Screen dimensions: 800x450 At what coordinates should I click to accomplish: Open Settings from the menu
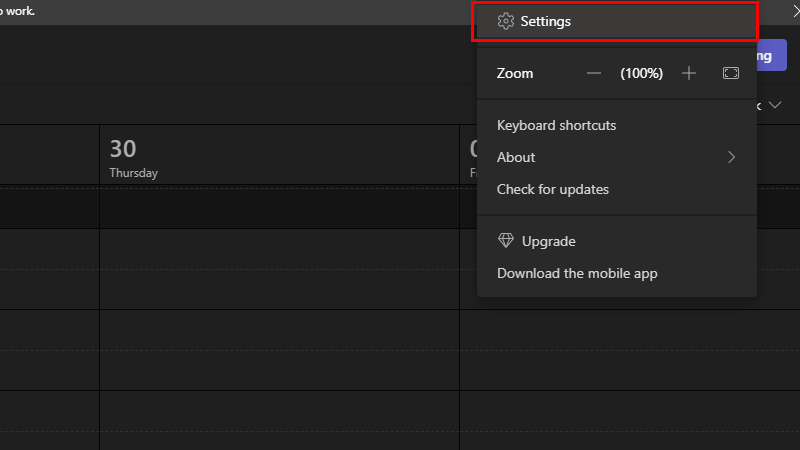[x=616, y=21]
